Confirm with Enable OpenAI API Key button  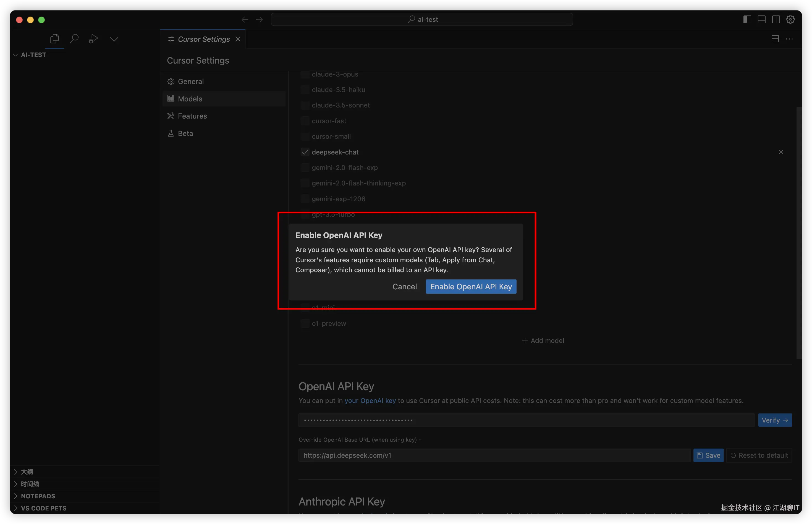click(471, 287)
